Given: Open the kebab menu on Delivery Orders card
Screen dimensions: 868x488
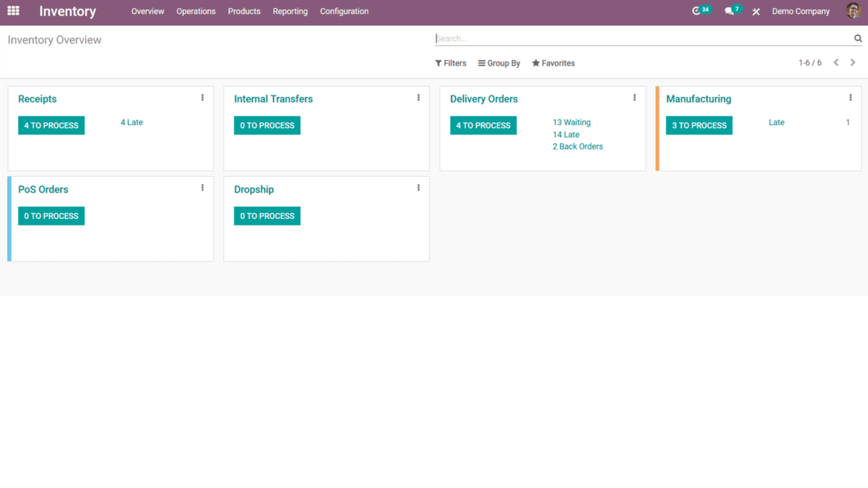Looking at the screenshot, I should (x=634, y=97).
